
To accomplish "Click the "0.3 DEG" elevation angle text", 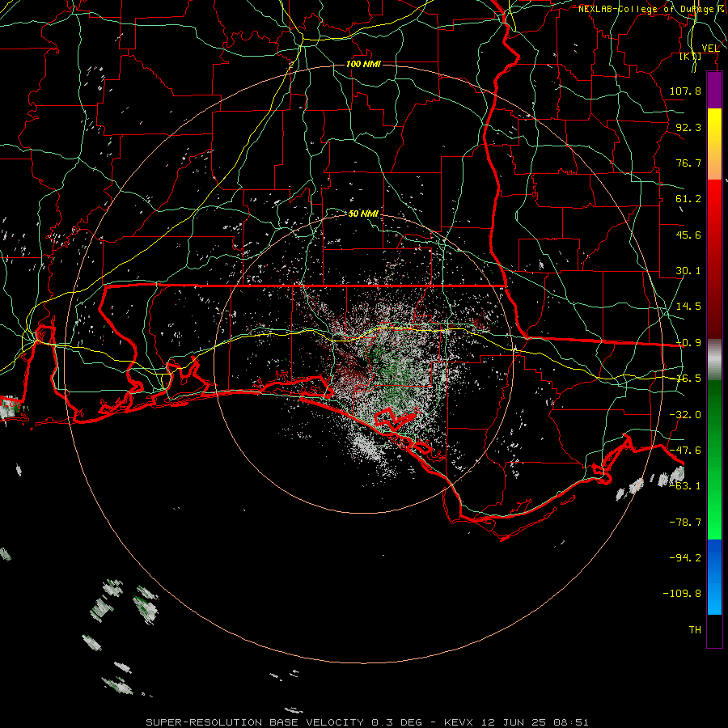I will coord(396,722).
